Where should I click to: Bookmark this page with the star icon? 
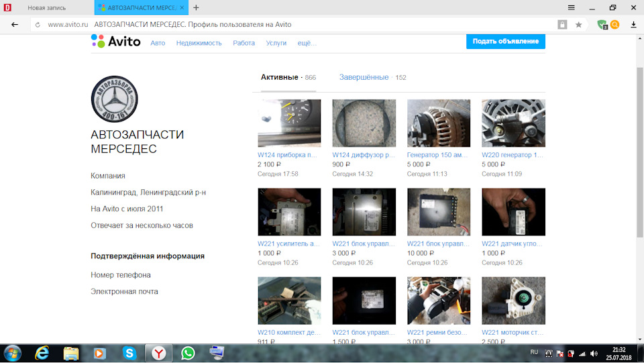click(579, 25)
